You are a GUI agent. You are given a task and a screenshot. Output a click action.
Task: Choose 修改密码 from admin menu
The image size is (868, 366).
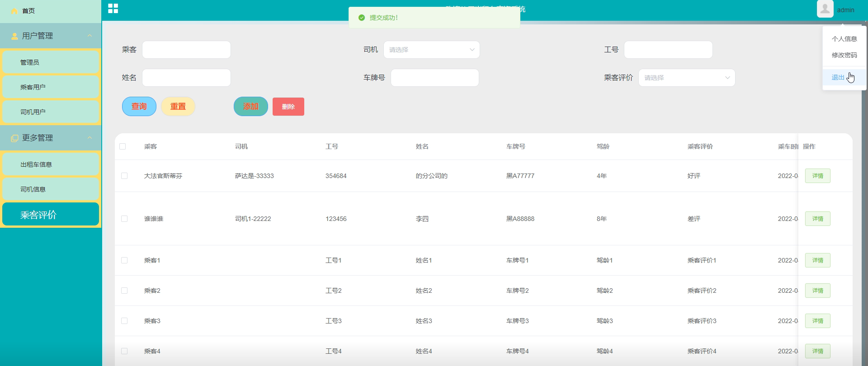point(844,55)
